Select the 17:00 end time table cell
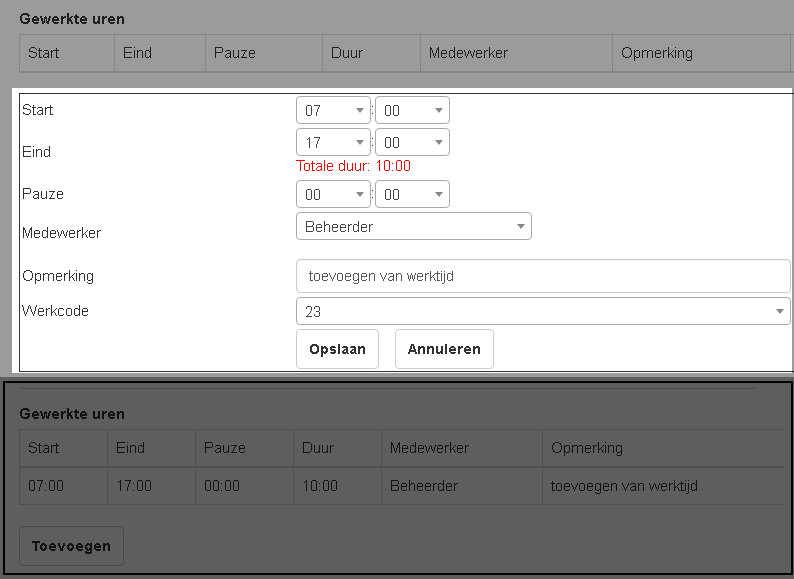This screenshot has width=794, height=579. pyautogui.click(x=134, y=486)
